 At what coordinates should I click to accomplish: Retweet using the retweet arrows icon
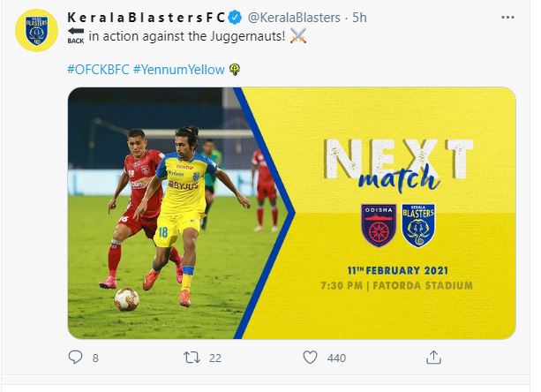(x=192, y=358)
